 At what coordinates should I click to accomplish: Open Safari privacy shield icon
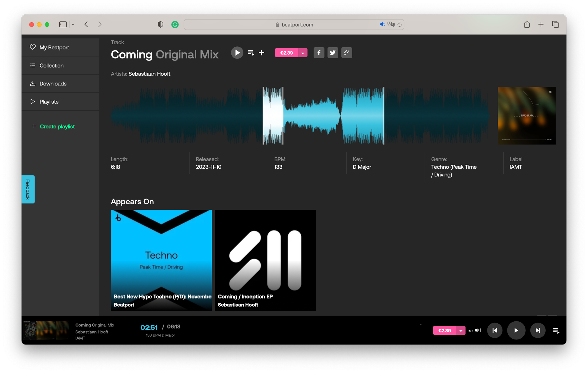(161, 24)
